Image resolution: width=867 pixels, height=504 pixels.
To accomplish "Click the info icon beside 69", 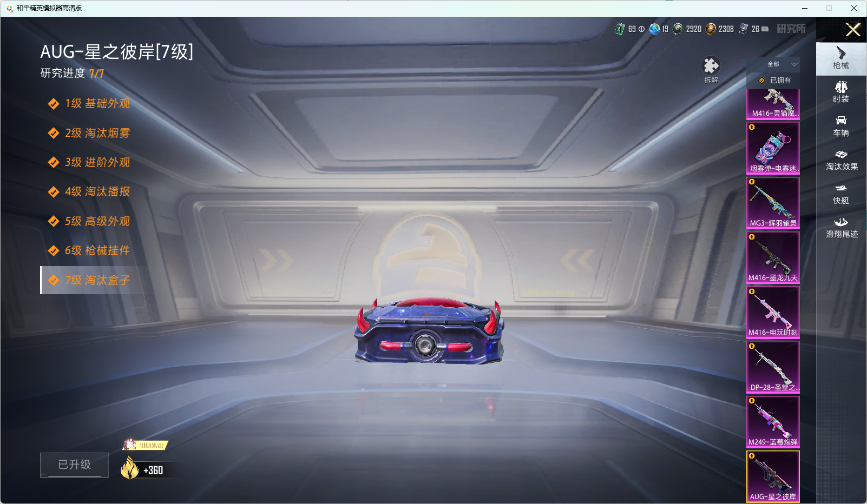I will pyautogui.click(x=641, y=29).
